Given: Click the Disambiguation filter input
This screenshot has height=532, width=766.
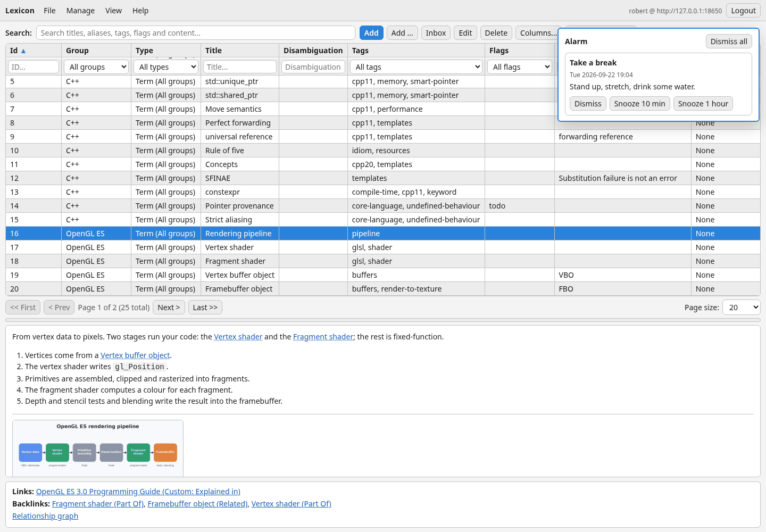Looking at the screenshot, I should pos(313,67).
